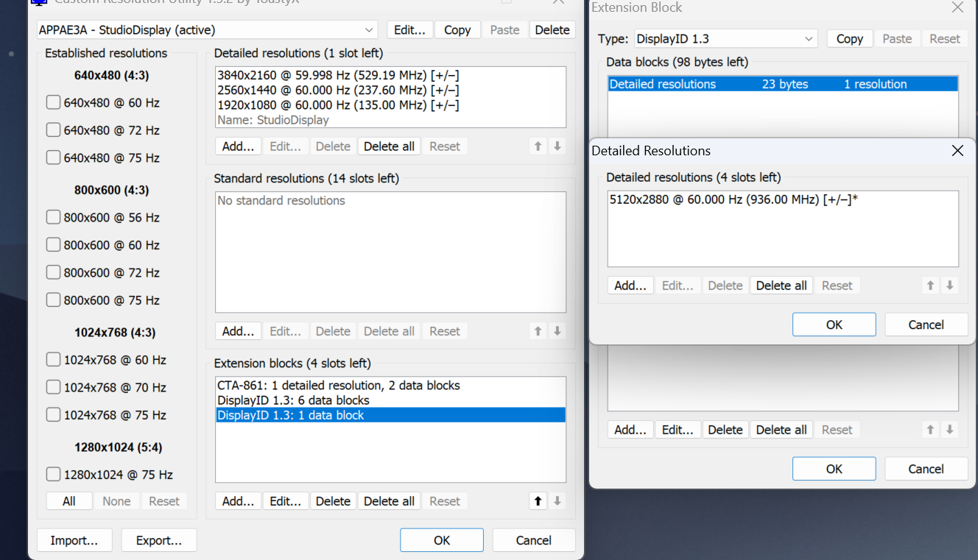Click the move up arrow in Extension blocks
978x560 pixels.
click(538, 501)
